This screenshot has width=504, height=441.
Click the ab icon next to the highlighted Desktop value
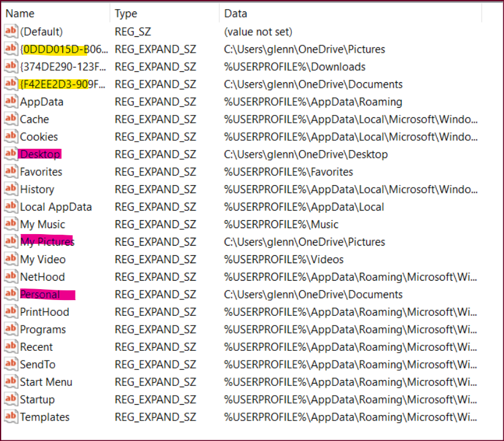pos(10,154)
